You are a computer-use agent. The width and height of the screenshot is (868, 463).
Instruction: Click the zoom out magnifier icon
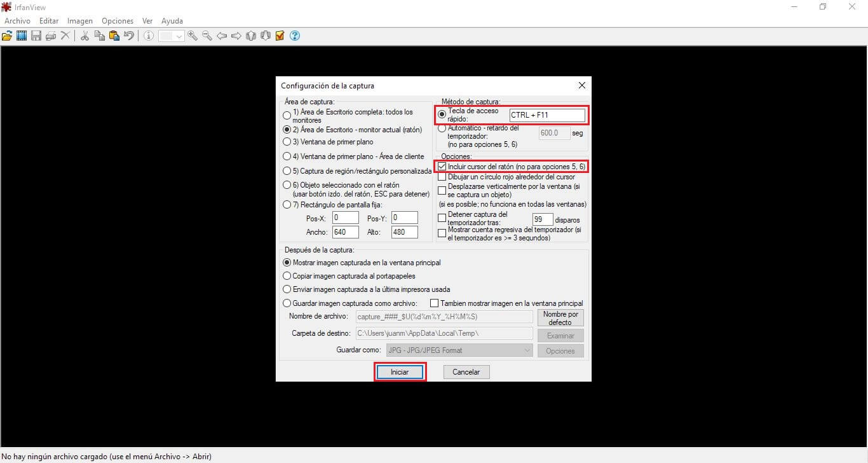[x=207, y=36]
